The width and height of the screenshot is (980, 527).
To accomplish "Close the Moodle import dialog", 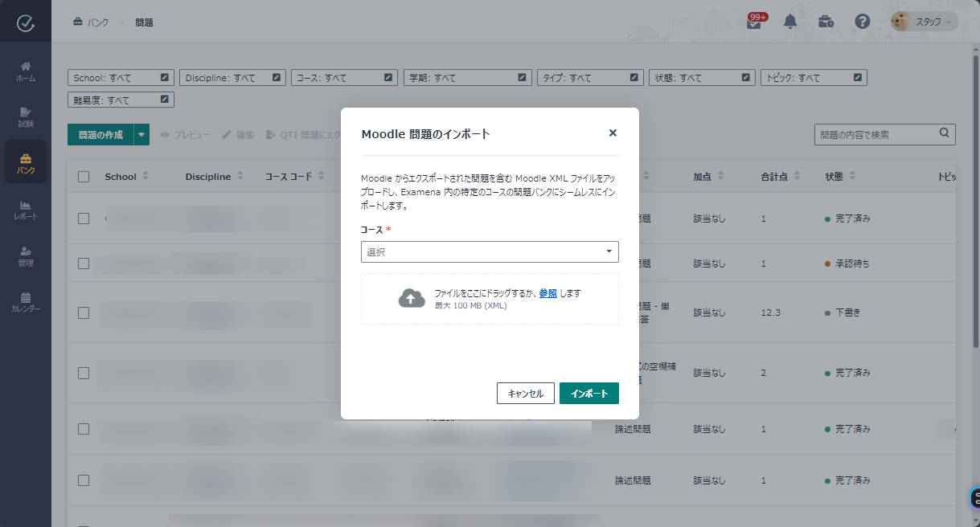I will coord(613,133).
